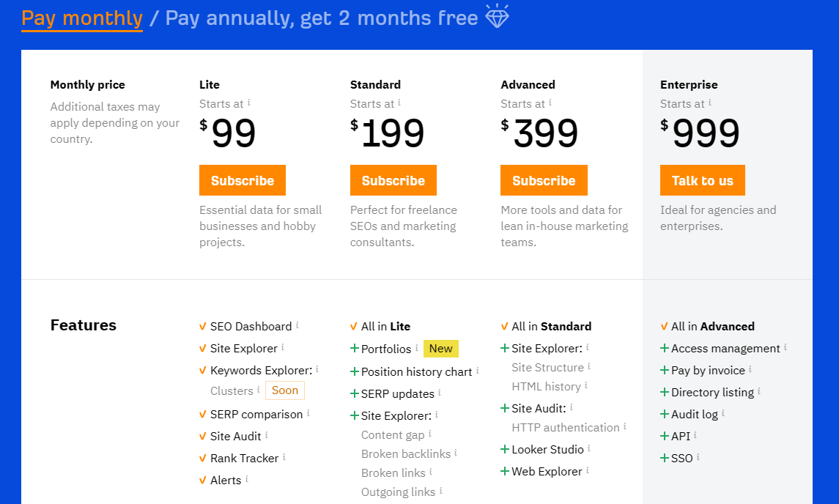Click Talk to us for Enterprise
This screenshot has height=504, width=839.
click(703, 180)
